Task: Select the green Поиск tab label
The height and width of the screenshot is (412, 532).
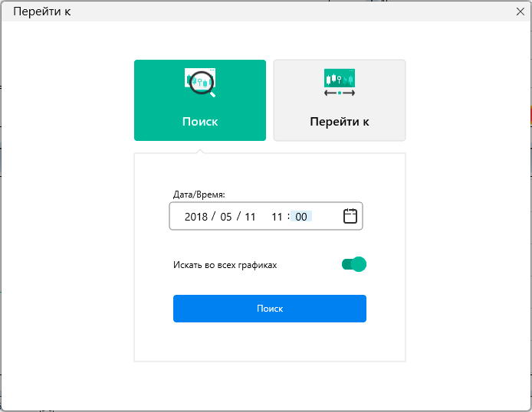Action: pyautogui.click(x=200, y=122)
